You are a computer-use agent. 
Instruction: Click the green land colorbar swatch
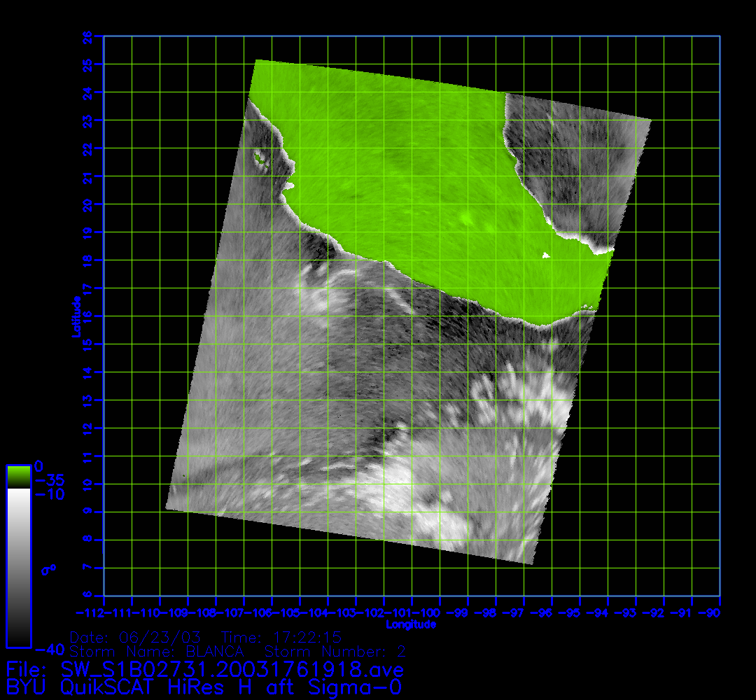tap(18, 476)
